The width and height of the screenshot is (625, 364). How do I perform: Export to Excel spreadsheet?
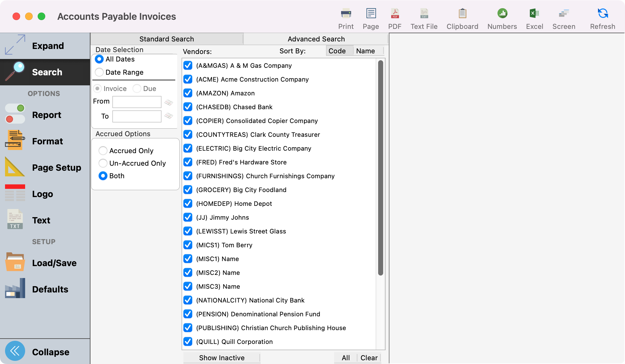point(534,14)
